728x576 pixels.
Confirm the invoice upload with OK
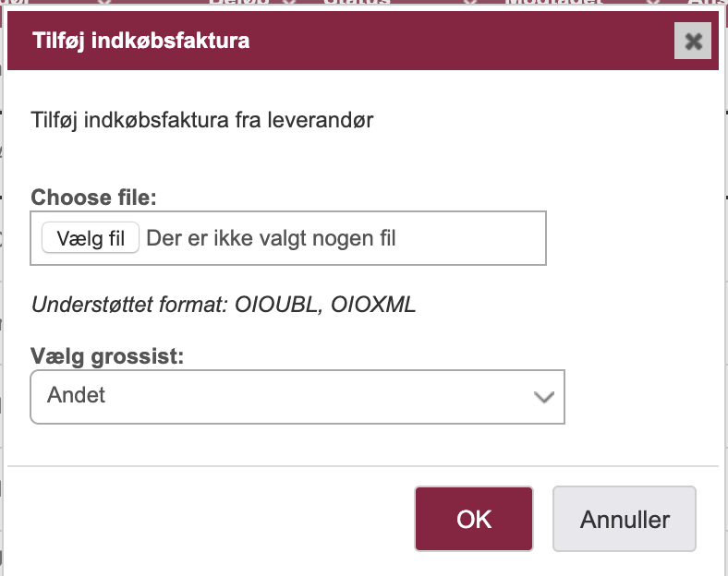474,519
